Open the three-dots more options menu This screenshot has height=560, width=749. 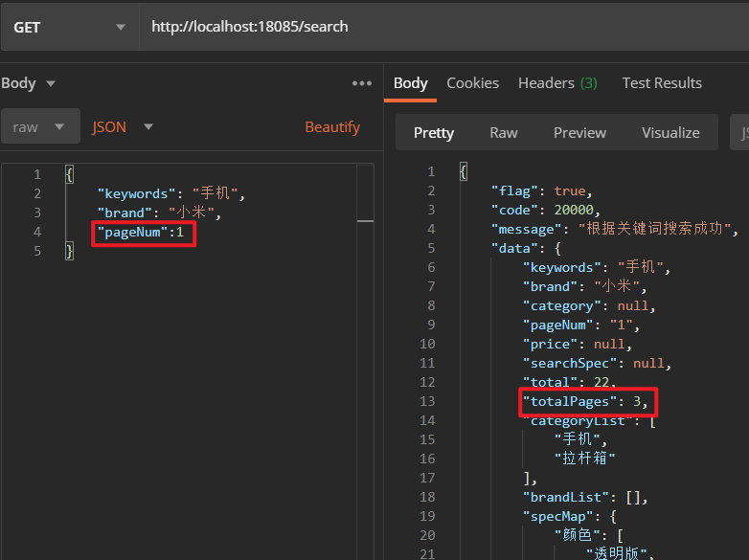(x=362, y=83)
